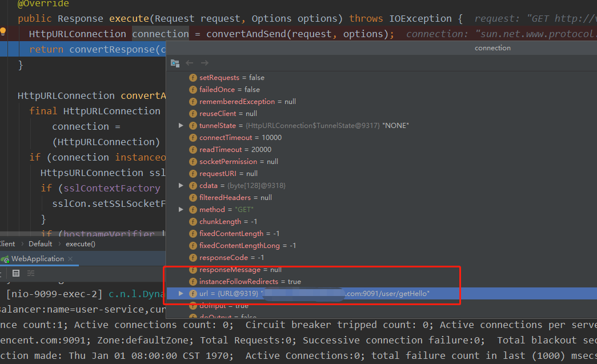This screenshot has height=364, width=597.
Task: Click the field icon next to the url field
Action: click(x=193, y=294)
